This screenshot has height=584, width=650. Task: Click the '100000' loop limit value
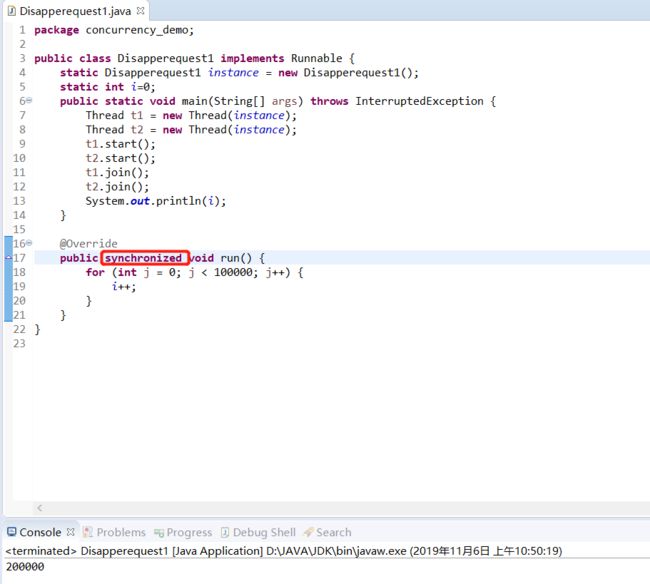pyautogui.click(x=233, y=272)
